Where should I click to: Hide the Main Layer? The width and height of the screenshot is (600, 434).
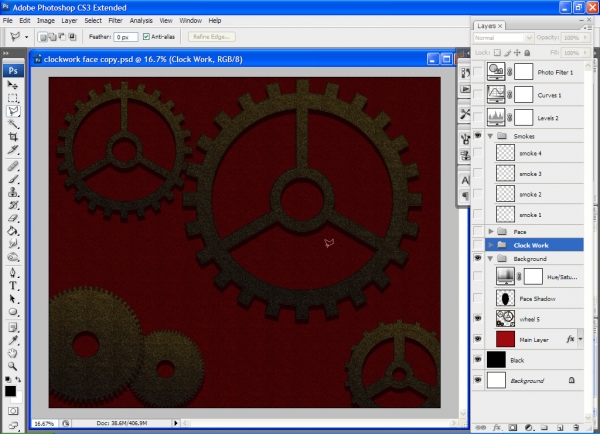[x=478, y=339]
